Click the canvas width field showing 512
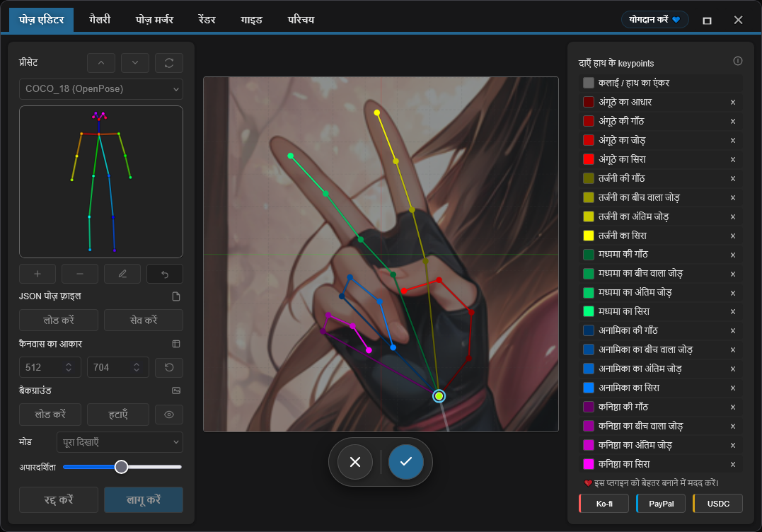The image size is (762, 532). (49, 367)
